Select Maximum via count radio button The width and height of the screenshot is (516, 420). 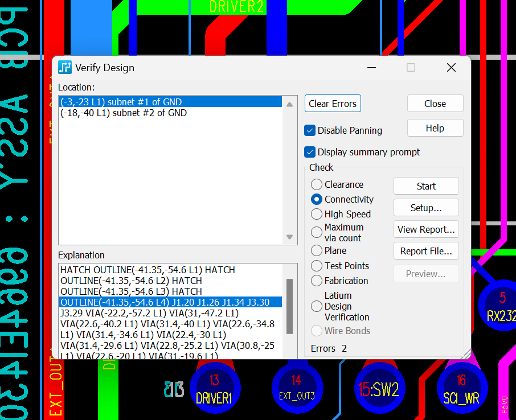pyautogui.click(x=317, y=232)
